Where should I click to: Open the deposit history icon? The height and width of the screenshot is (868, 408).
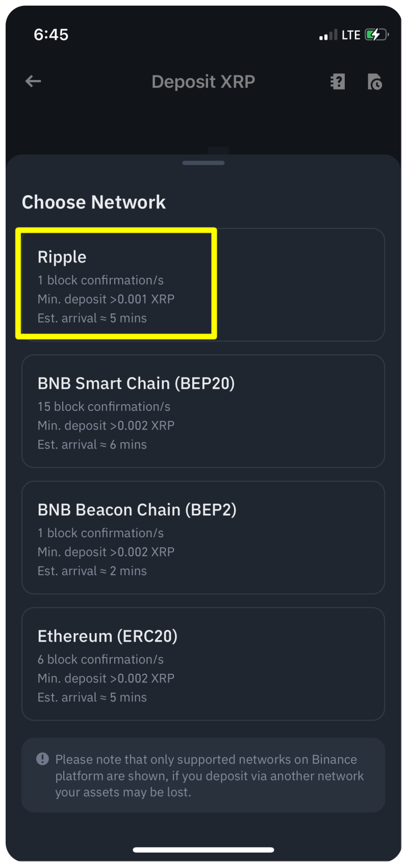[374, 82]
